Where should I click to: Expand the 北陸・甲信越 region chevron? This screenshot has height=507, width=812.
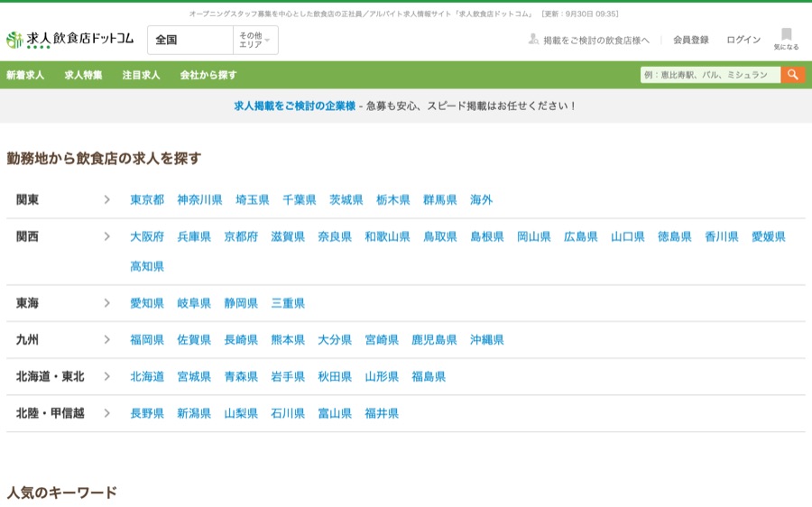click(106, 413)
